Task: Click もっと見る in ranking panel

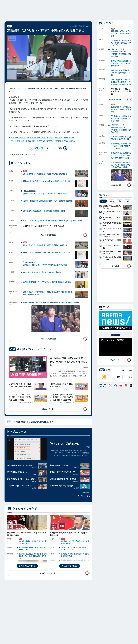Action: 115,266
